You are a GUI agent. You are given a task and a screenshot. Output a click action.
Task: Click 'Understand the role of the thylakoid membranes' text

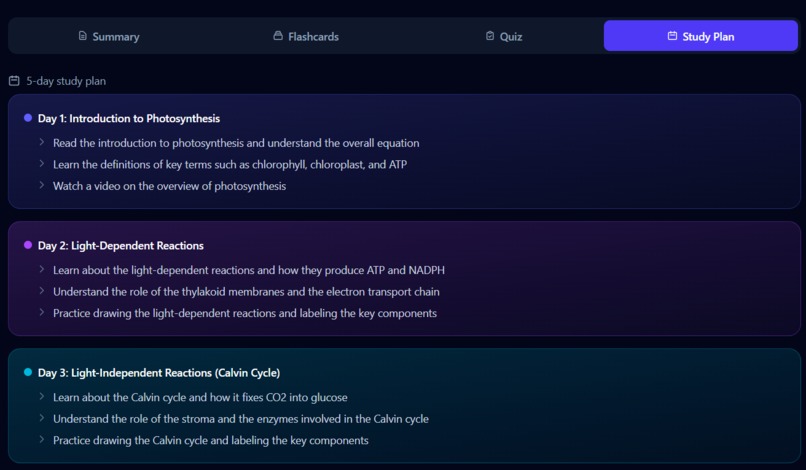(246, 292)
